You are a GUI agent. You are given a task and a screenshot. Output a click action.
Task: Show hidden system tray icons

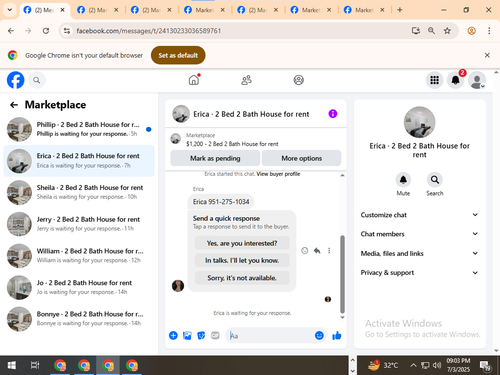click(413, 365)
